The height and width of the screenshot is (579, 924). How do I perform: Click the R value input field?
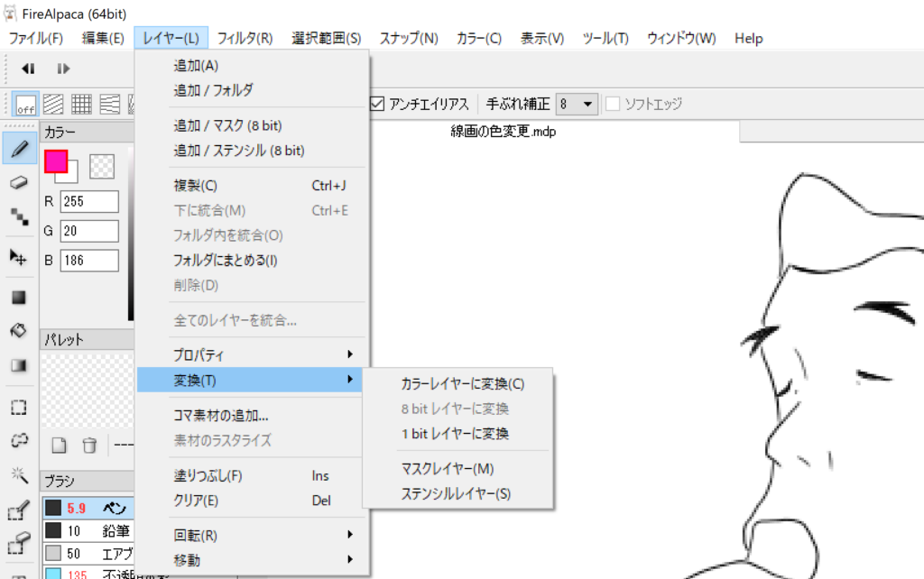(89, 202)
